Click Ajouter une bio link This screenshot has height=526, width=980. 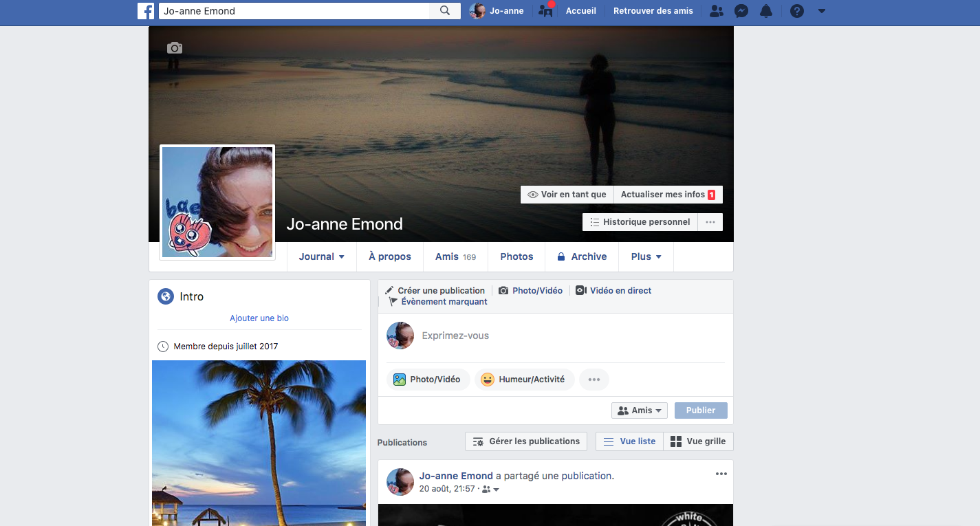point(259,318)
